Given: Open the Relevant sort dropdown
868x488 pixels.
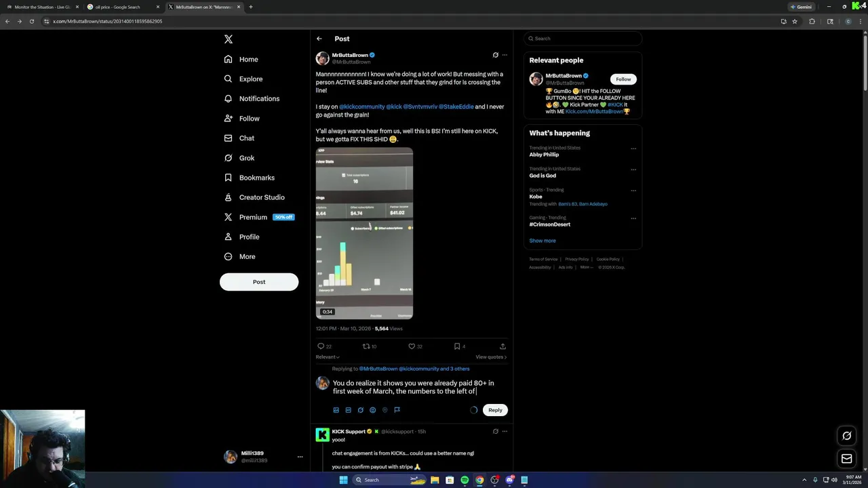Looking at the screenshot, I should click(x=328, y=357).
